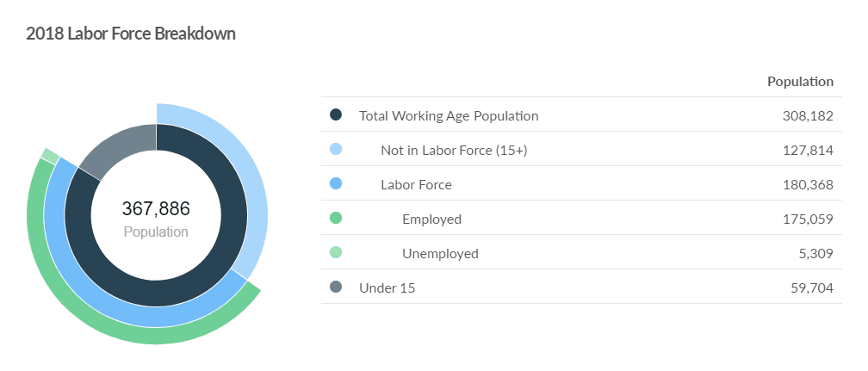Image resolution: width=868 pixels, height=371 pixels.
Task: Click the Not in Labor Force (15+) label
Action: point(454,150)
